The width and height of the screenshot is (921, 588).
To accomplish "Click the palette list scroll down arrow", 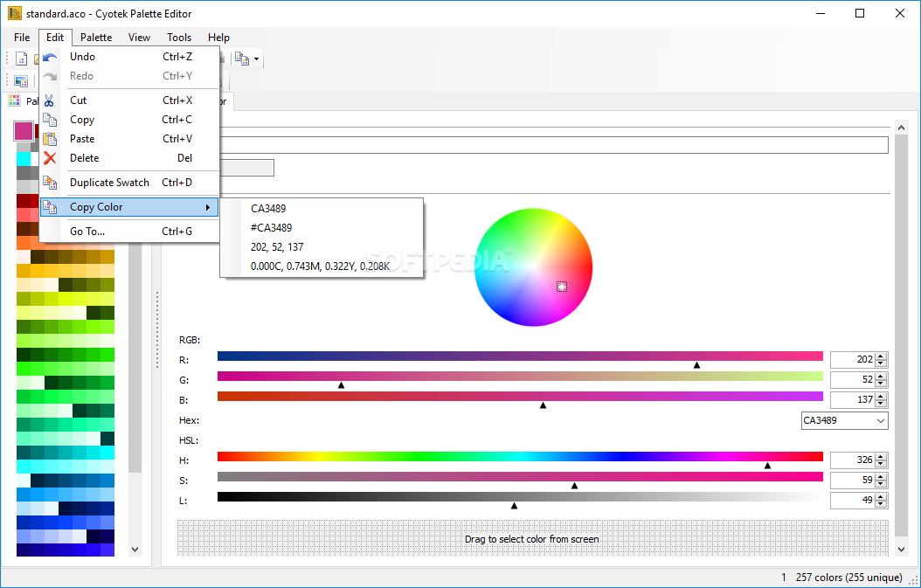I will click(135, 550).
